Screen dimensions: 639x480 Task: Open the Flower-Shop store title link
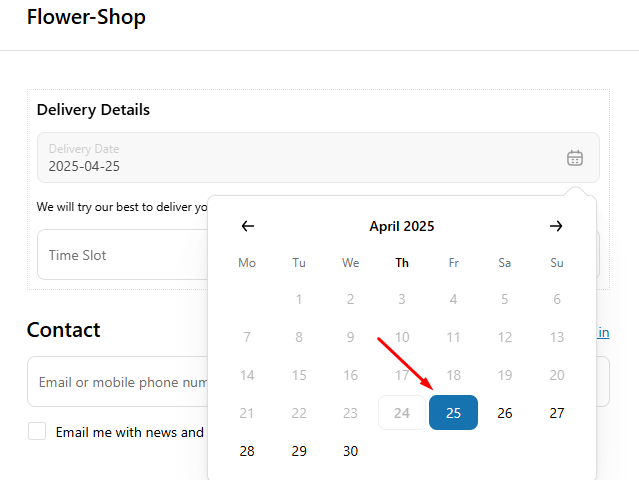pyautogui.click(x=86, y=17)
